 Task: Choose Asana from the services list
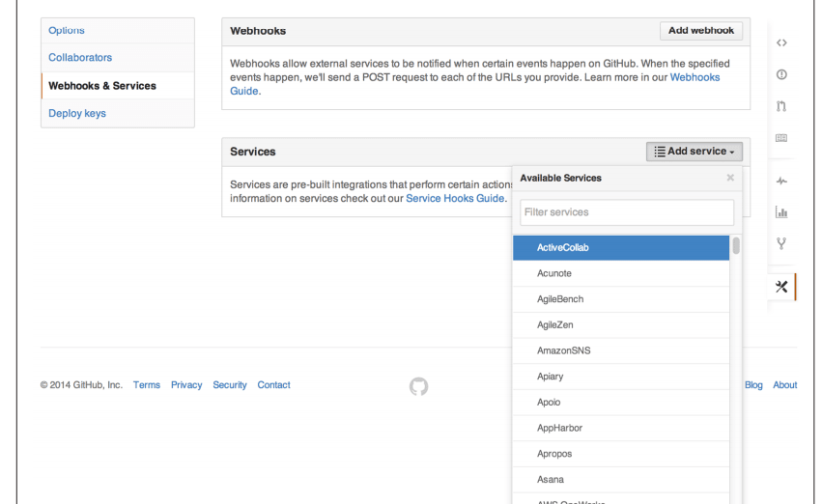coord(621,479)
